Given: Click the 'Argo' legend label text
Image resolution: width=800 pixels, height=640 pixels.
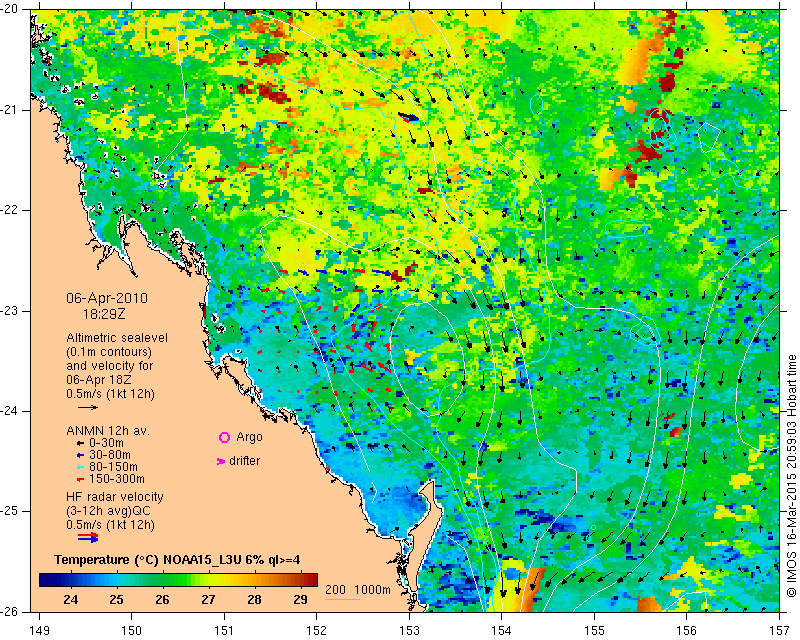Looking at the screenshot, I should click(x=249, y=437).
